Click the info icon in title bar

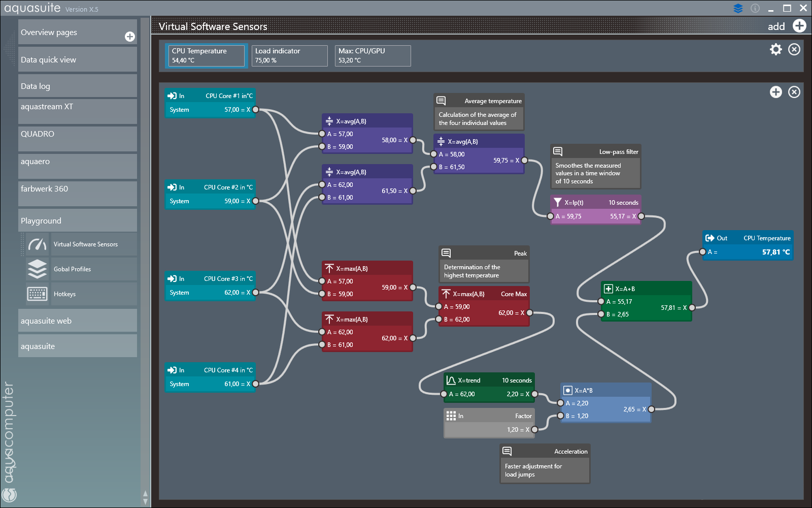tap(755, 8)
